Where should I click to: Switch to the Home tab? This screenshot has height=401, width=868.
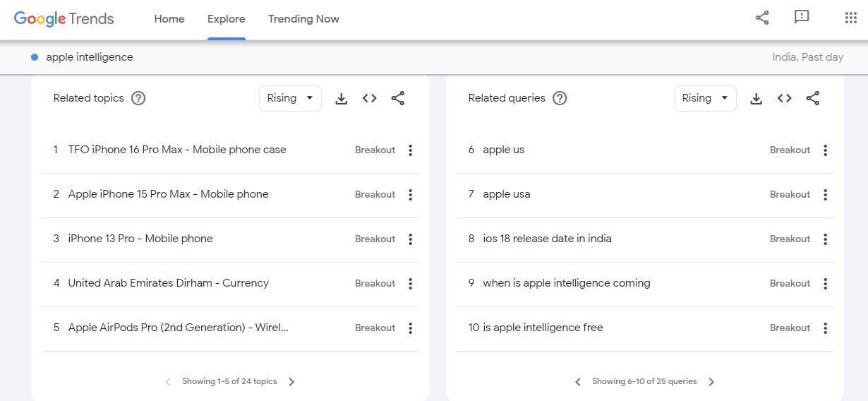169,19
